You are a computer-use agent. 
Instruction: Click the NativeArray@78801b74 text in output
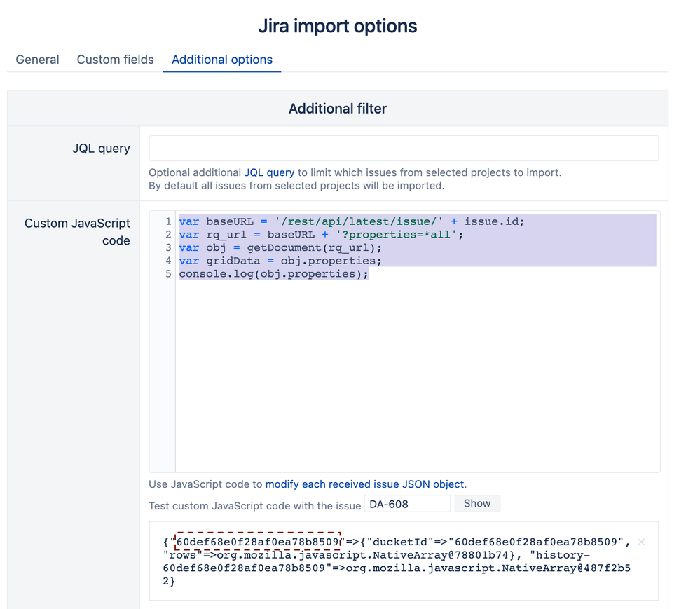tap(441, 555)
